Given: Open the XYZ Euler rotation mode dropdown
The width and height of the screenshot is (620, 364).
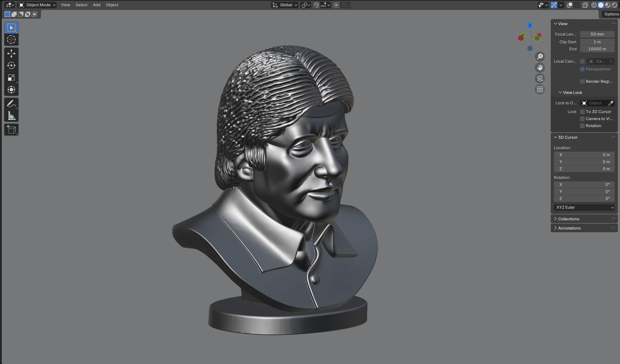Looking at the screenshot, I should coord(584,207).
